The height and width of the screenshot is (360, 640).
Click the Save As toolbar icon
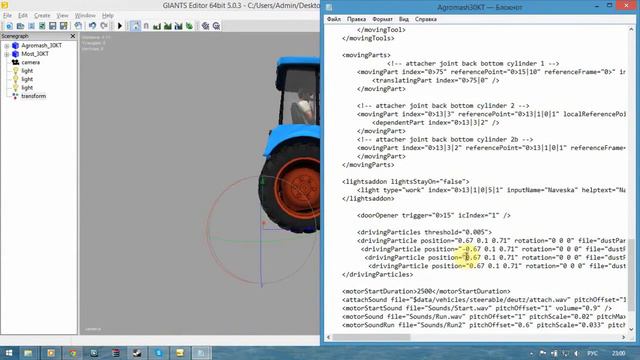64,26
